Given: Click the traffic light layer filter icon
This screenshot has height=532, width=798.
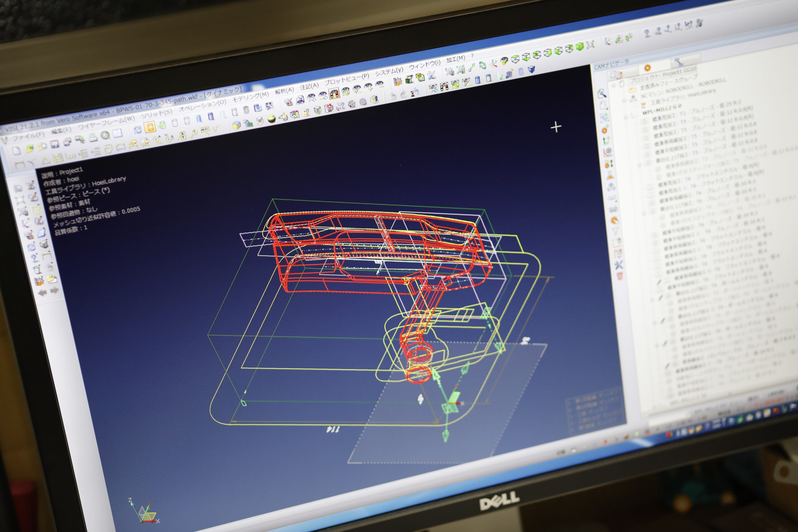Looking at the screenshot, I should tap(334, 94).
